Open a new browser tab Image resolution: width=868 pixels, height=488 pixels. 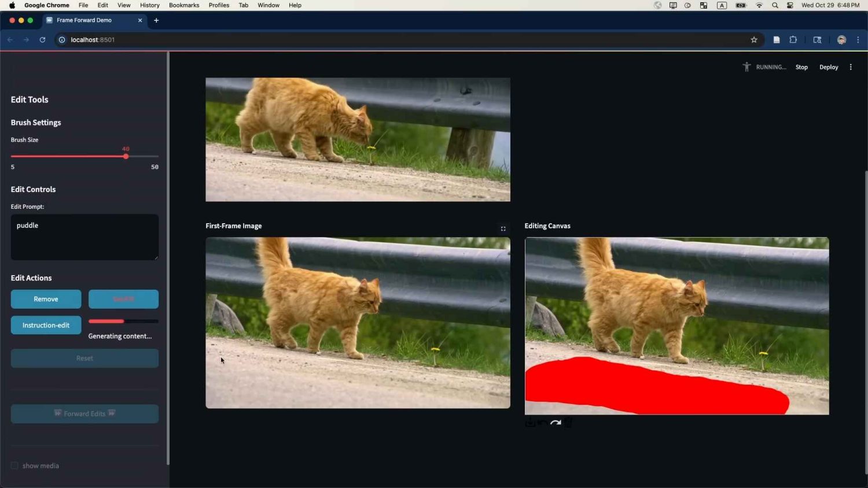[156, 20]
